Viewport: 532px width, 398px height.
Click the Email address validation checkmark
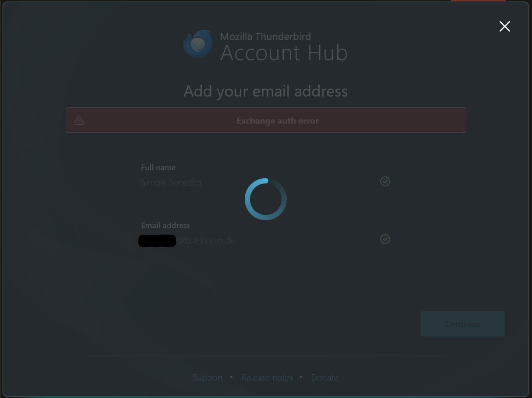click(x=385, y=239)
